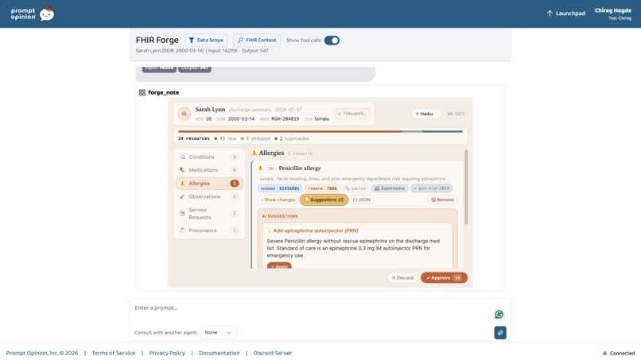The width and height of the screenshot is (641, 364).
Task: Click the Conditions stethoscope icon
Action: (x=182, y=157)
